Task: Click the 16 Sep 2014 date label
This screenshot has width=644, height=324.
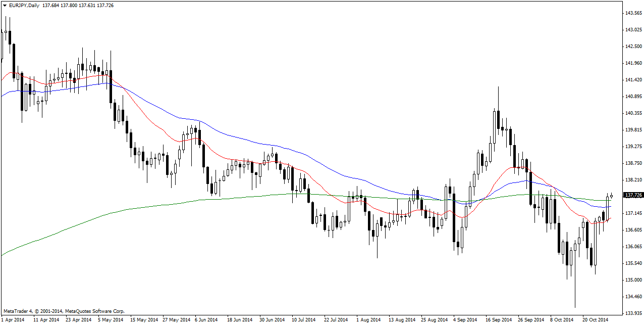Action: click(x=498, y=319)
